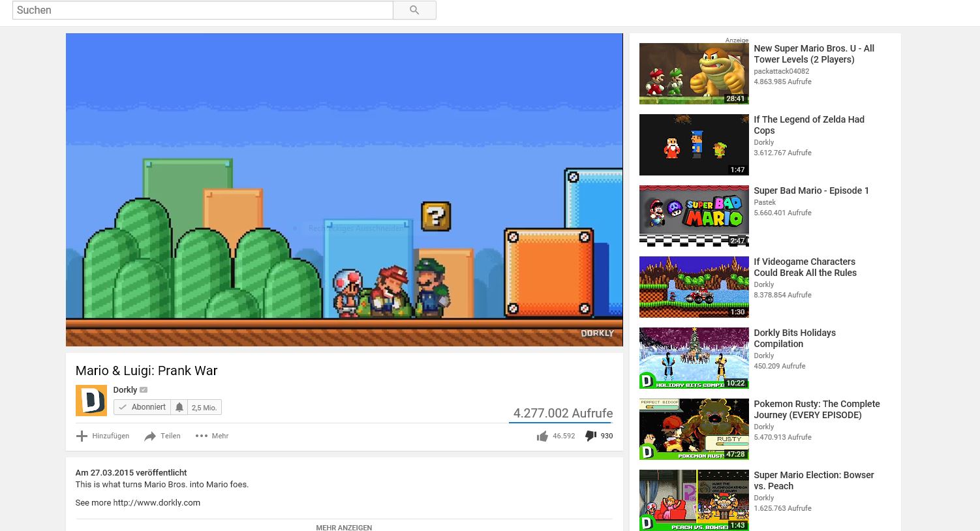Open Super Mario Election thumbnail
Screen dimensions: 980x531
pyautogui.click(x=694, y=500)
